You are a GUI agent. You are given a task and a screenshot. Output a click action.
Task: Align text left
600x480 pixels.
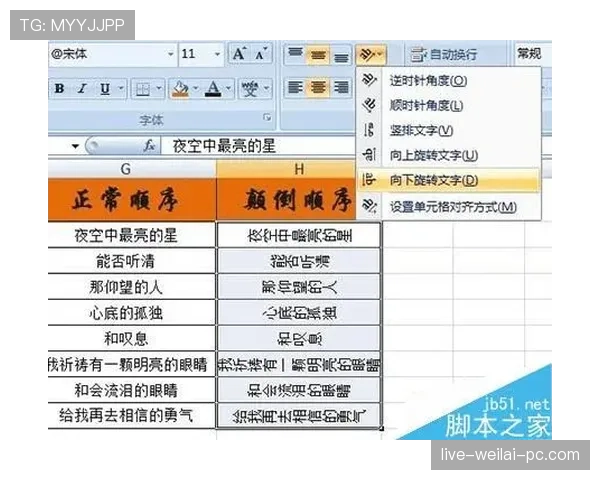pos(295,88)
